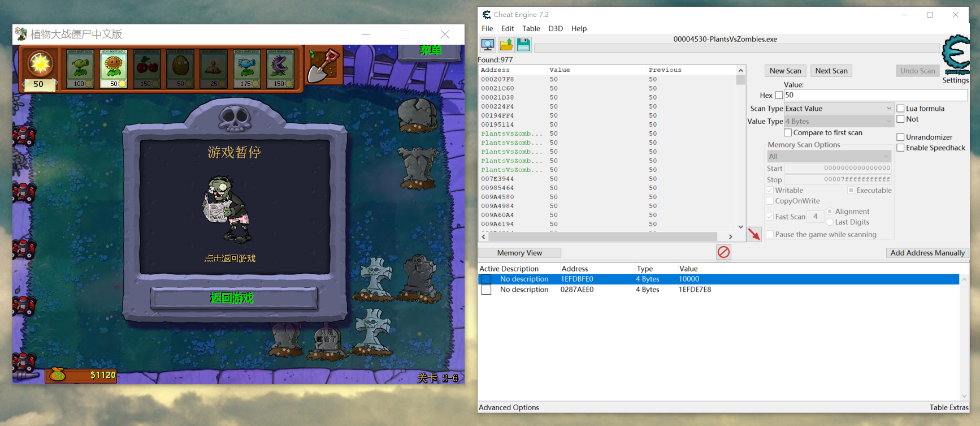Viewport: 980px width, 426px height.
Task: Click the red arrow add-to-address-list icon
Action: tap(754, 234)
